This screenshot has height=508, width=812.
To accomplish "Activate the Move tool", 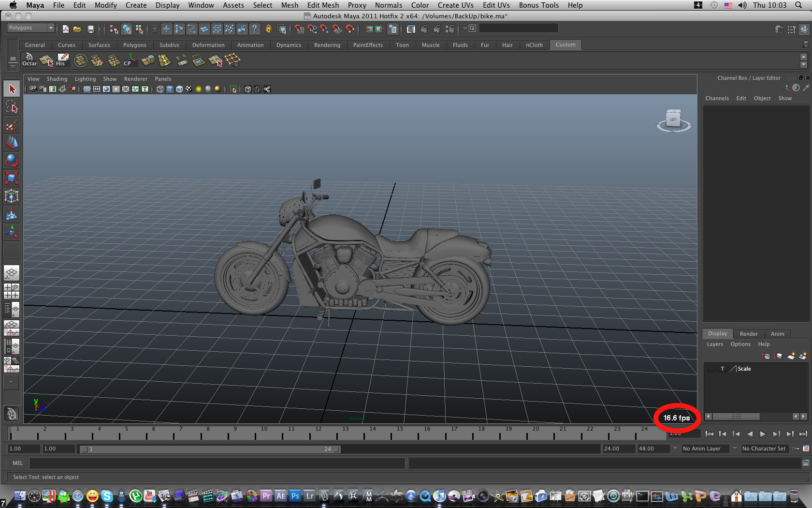I will tap(12, 142).
